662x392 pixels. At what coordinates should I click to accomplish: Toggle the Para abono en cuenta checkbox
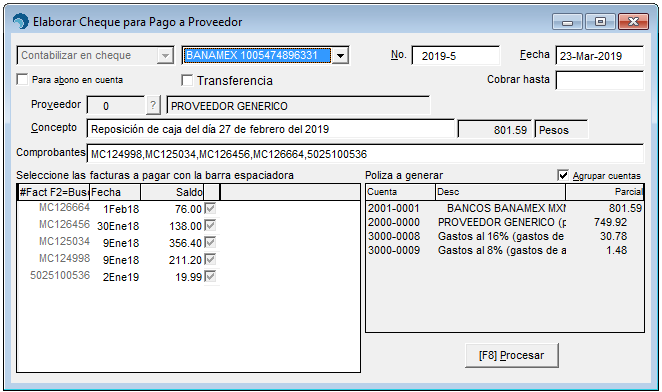click(x=22, y=79)
